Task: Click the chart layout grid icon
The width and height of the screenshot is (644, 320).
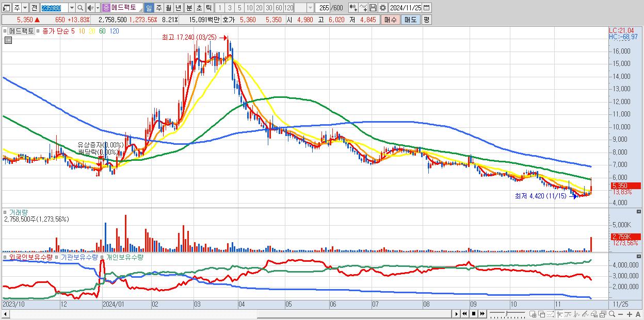Action: tap(533, 314)
